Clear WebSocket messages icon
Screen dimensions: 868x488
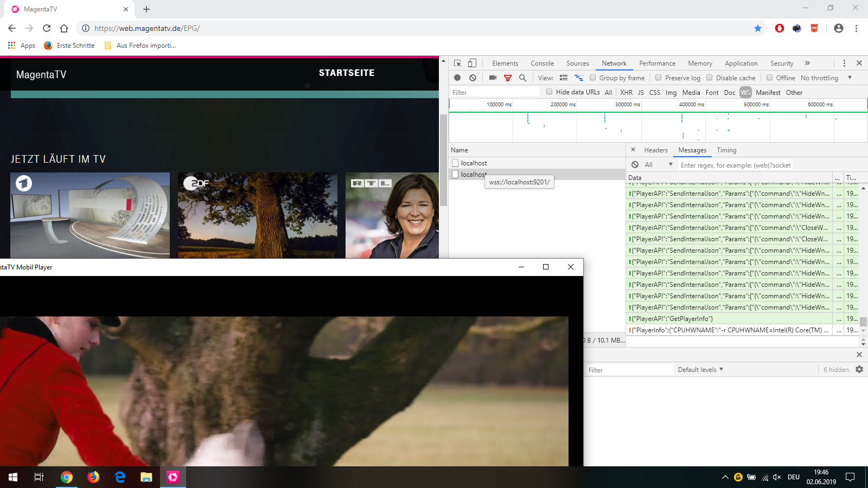coord(635,164)
